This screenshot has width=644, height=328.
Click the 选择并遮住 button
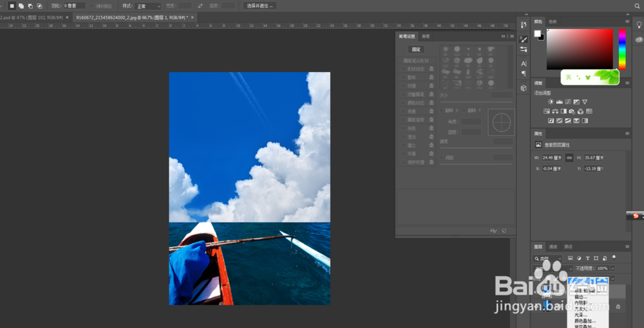click(260, 6)
